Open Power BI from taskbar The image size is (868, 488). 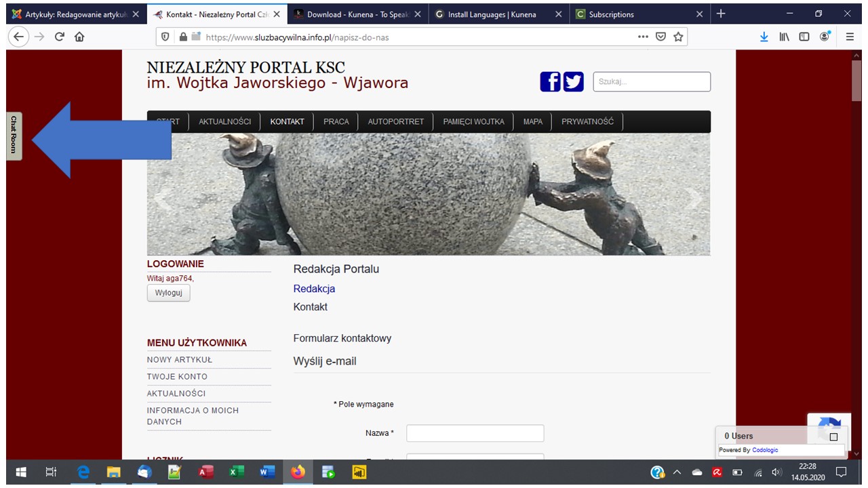(359, 472)
